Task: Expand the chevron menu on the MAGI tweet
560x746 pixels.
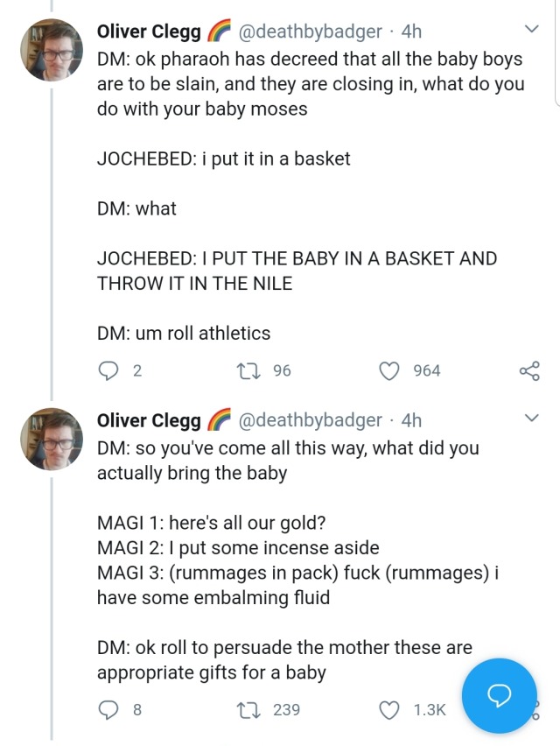Action: tap(531, 419)
